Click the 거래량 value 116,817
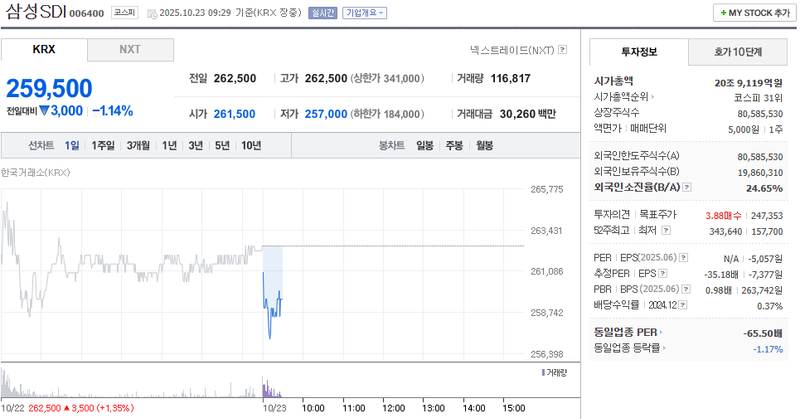800x419 pixels. point(510,79)
